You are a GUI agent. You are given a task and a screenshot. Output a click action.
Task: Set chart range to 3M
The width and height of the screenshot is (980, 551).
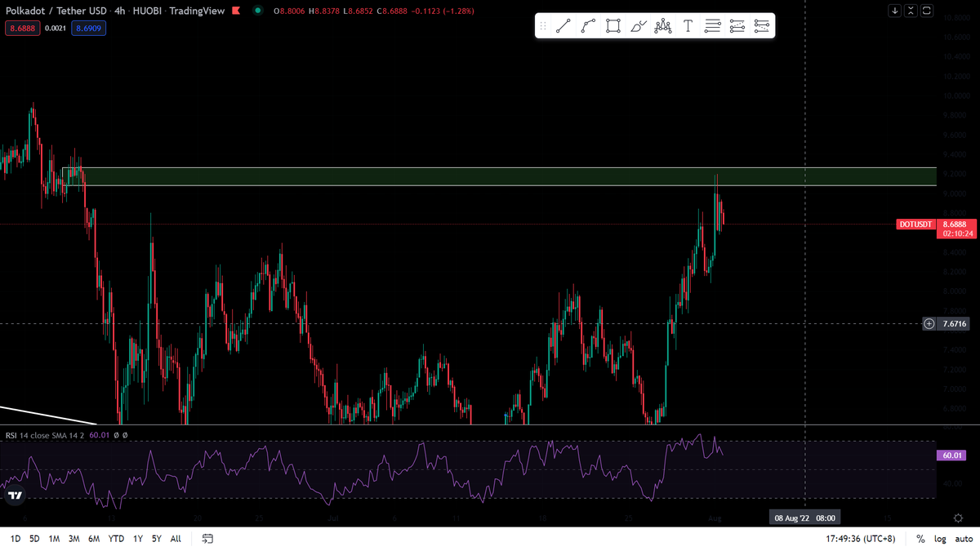(73, 539)
